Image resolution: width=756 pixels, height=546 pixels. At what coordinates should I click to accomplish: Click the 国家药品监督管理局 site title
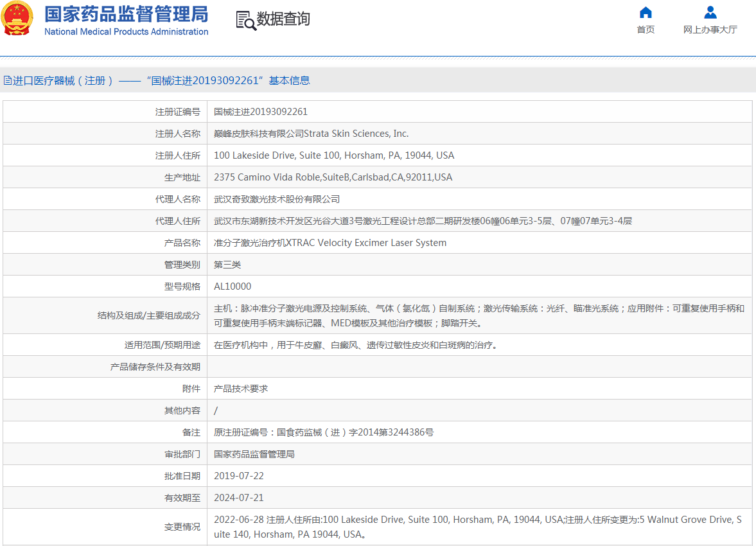126,13
